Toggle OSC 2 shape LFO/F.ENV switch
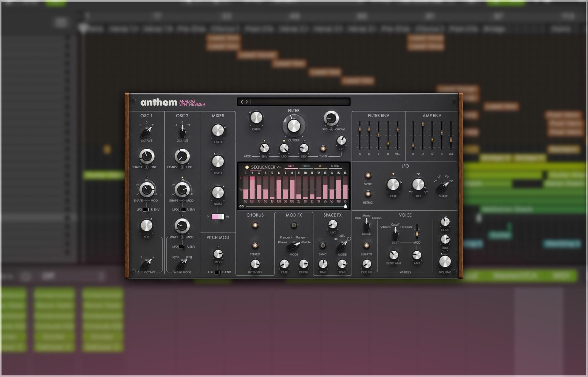 pos(182,210)
